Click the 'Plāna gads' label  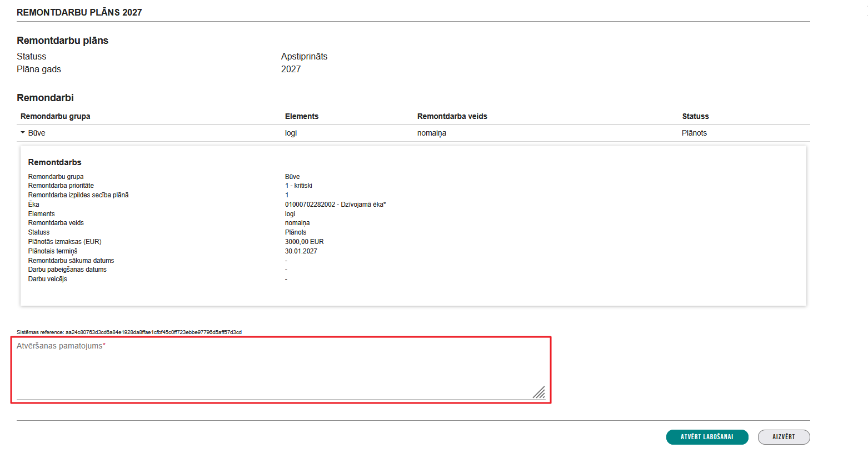coord(39,69)
